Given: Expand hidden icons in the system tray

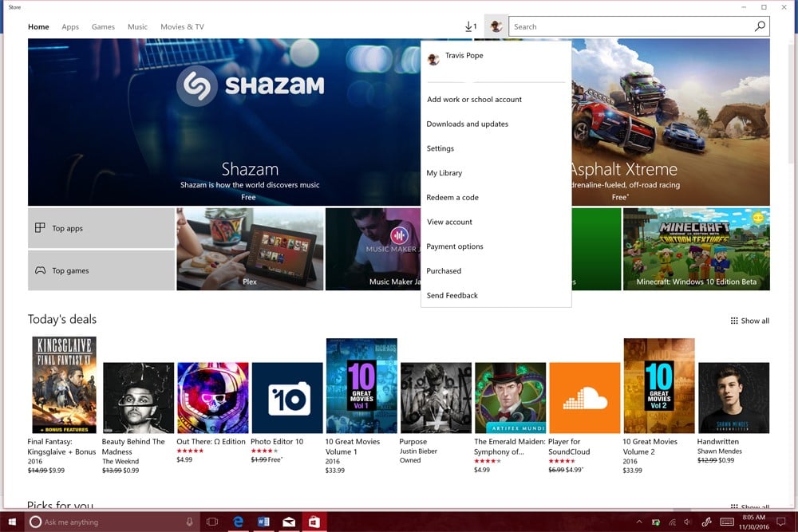Looking at the screenshot, I should pyautogui.click(x=638, y=522).
